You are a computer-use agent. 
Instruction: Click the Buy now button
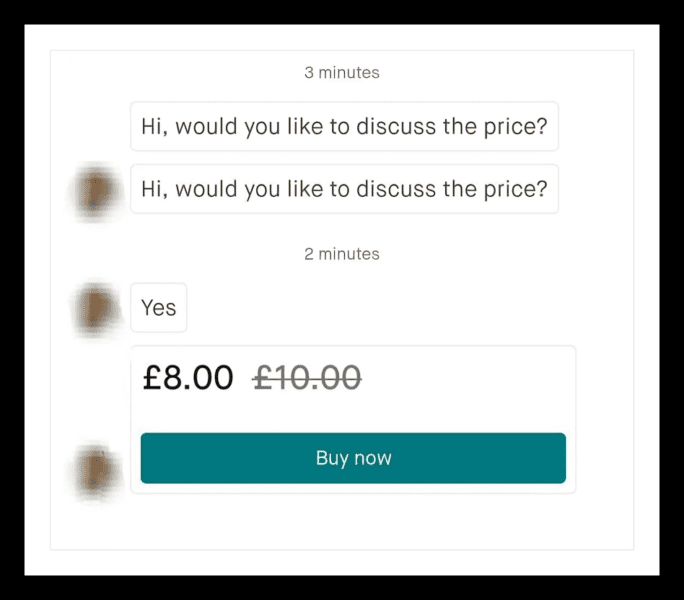click(353, 458)
